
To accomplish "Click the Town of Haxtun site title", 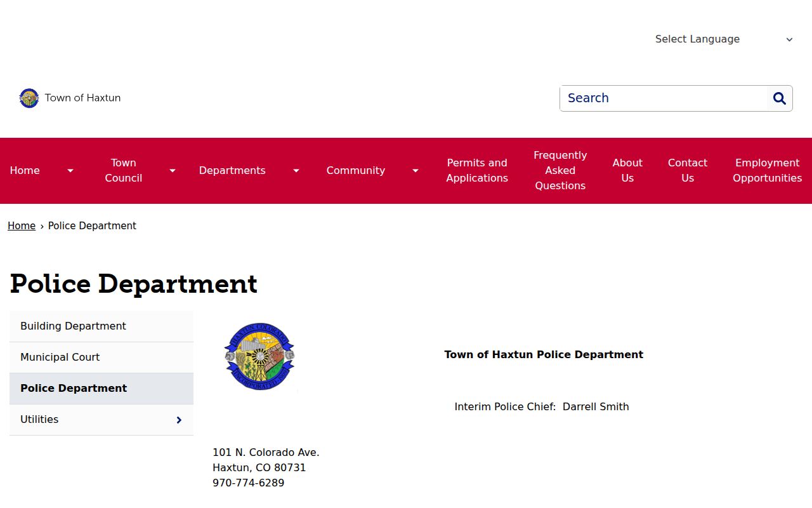I will pyautogui.click(x=82, y=98).
